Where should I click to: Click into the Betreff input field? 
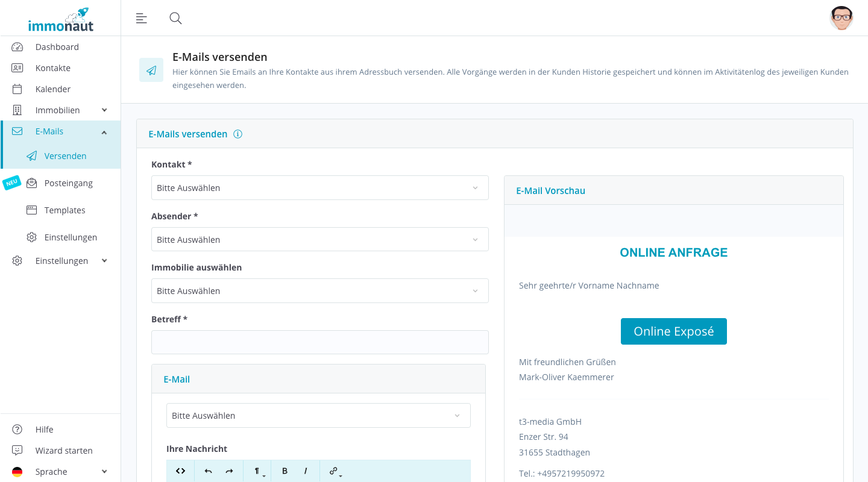click(319, 342)
